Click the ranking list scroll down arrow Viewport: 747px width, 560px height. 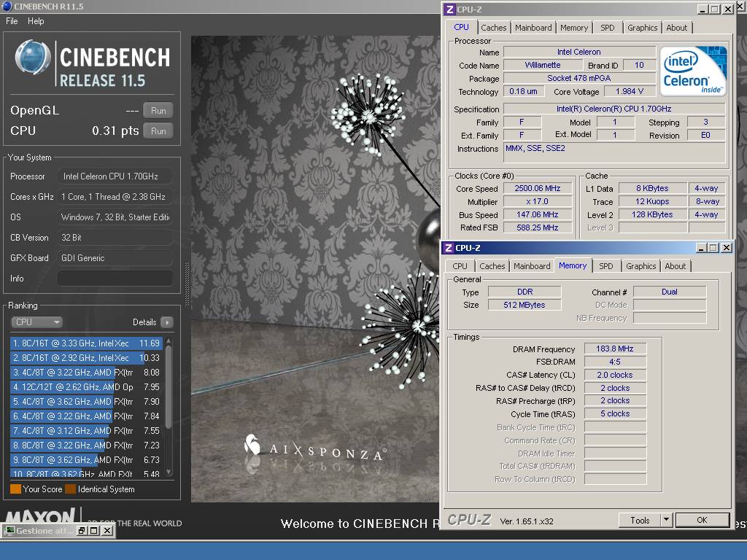click(169, 472)
